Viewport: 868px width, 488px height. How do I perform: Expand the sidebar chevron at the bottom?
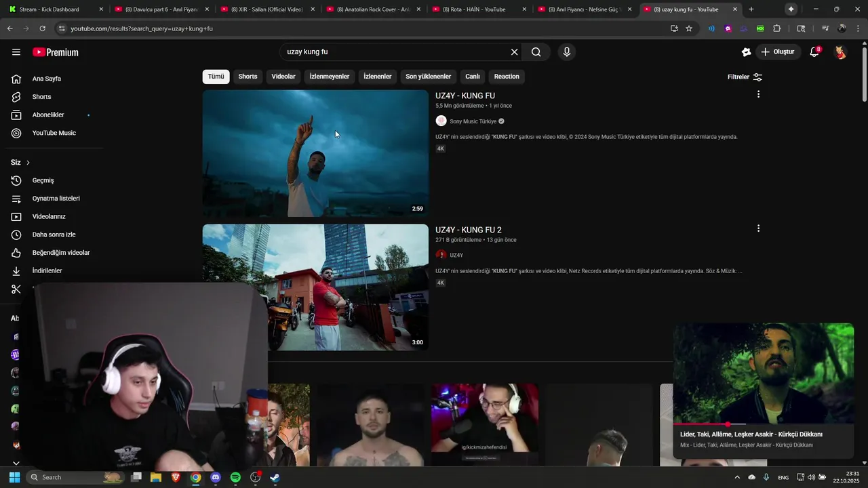(16, 463)
